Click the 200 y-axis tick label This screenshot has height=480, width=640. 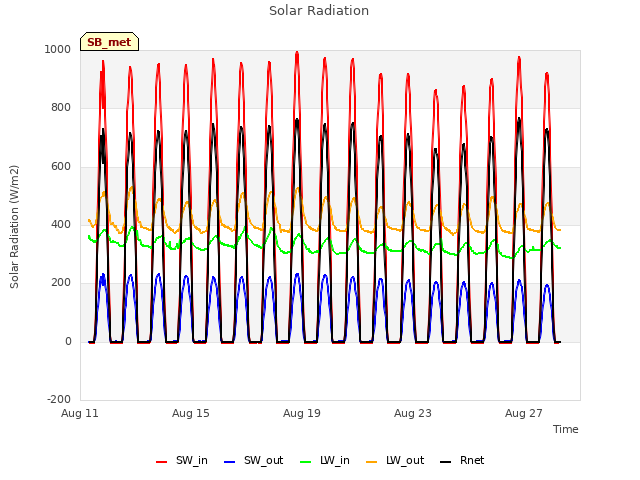tap(61, 282)
